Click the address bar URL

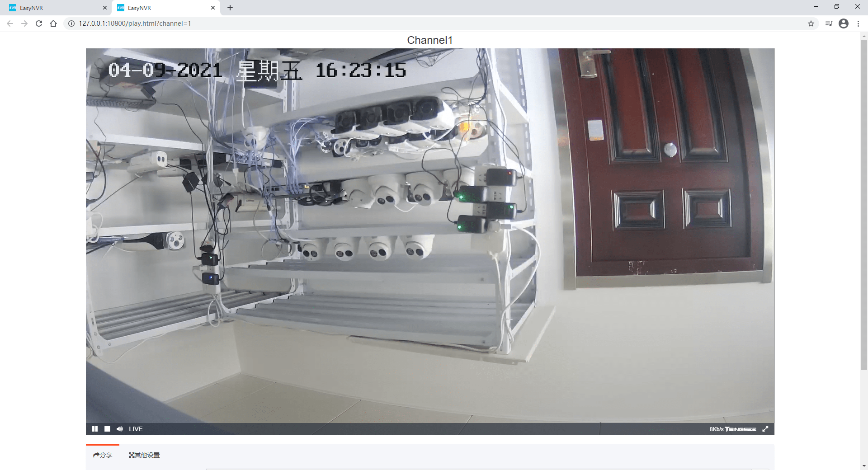point(135,23)
